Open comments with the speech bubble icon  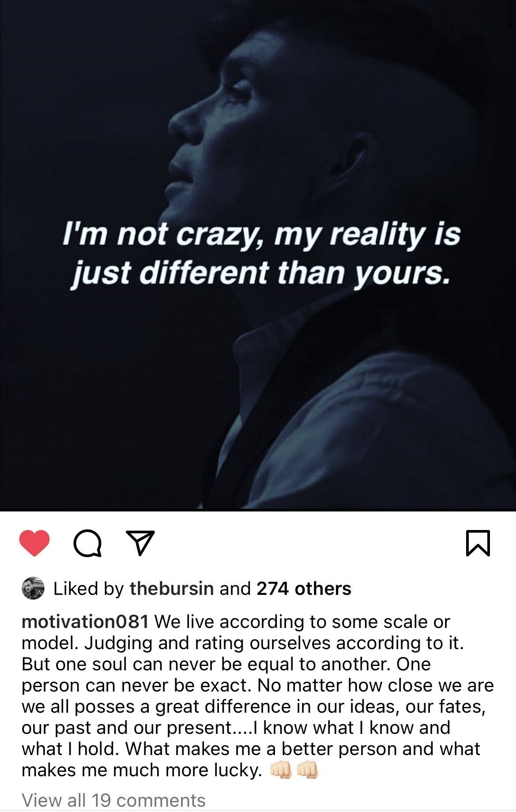[x=87, y=543]
